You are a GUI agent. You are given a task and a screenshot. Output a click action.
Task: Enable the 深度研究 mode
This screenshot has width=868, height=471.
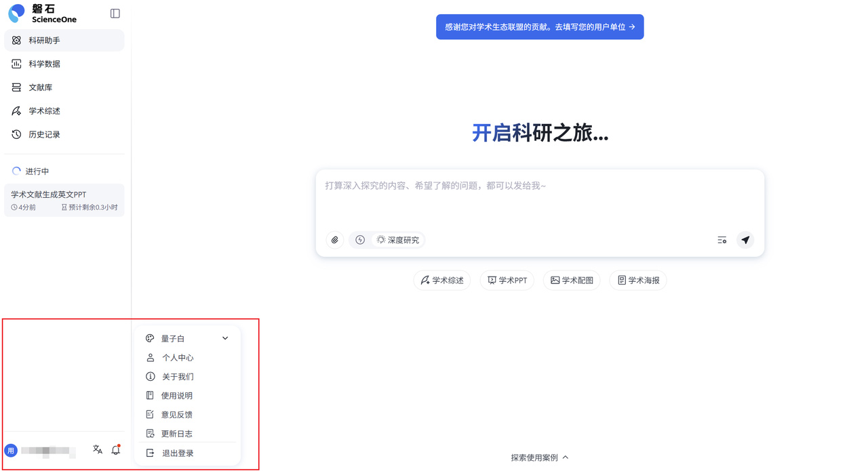pos(398,239)
